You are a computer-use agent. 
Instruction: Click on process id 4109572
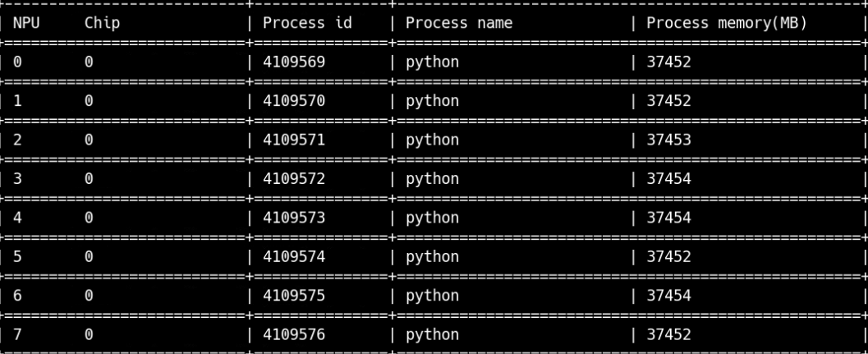[x=294, y=179]
